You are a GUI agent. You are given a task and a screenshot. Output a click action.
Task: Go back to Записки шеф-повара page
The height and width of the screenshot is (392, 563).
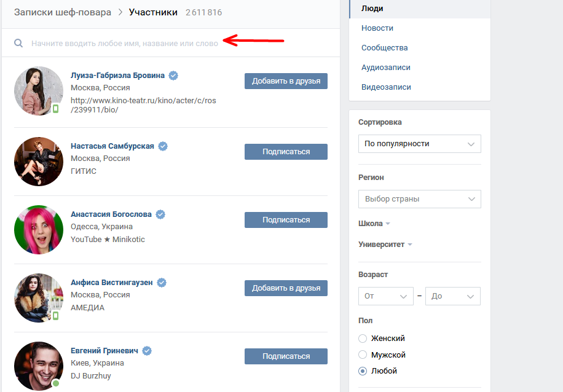(63, 12)
